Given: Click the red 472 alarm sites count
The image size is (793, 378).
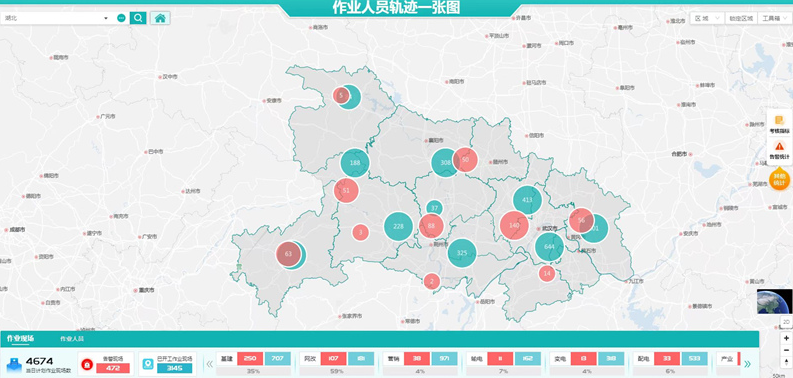Looking at the screenshot, I should (x=113, y=368).
